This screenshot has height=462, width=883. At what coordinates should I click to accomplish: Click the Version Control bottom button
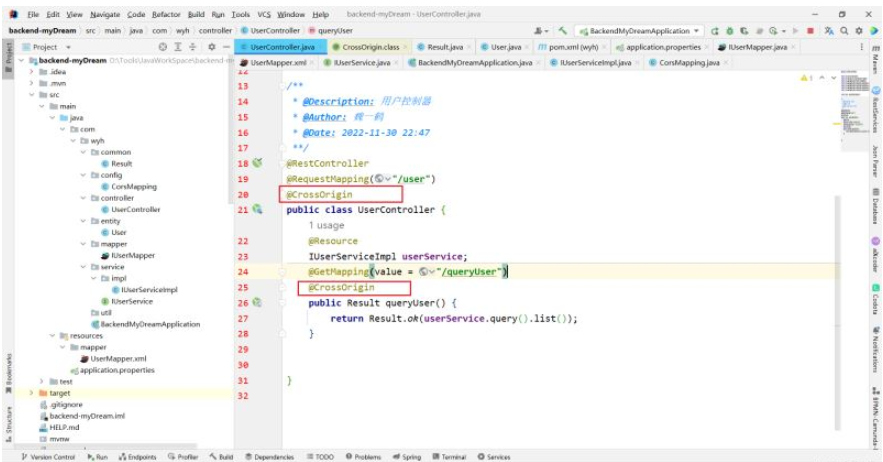(x=47, y=456)
